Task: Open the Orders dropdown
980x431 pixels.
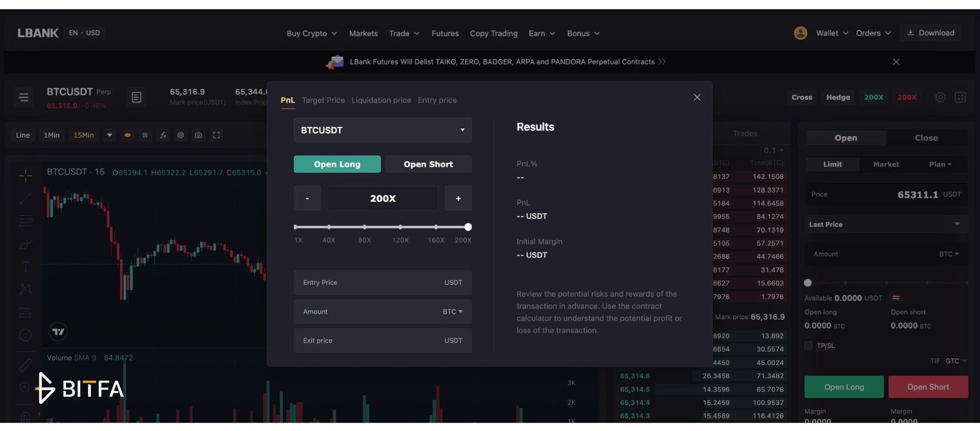Action: tap(873, 33)
